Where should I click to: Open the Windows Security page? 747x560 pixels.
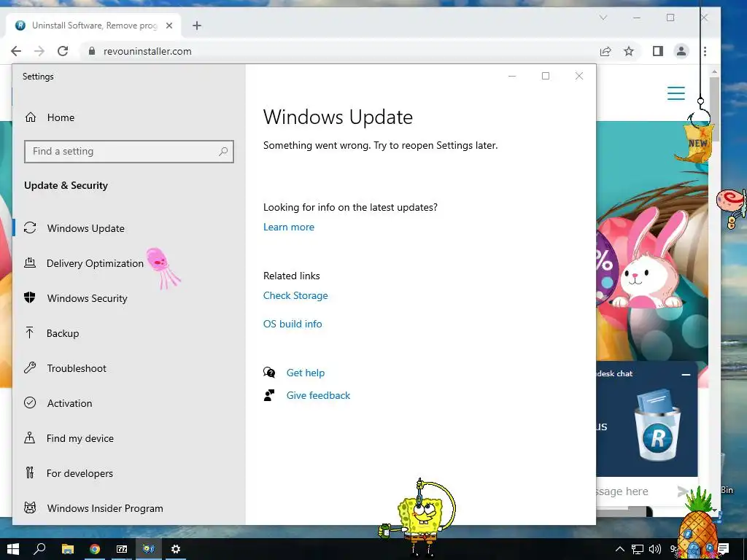pyautogui.click(x=88, y=298)
